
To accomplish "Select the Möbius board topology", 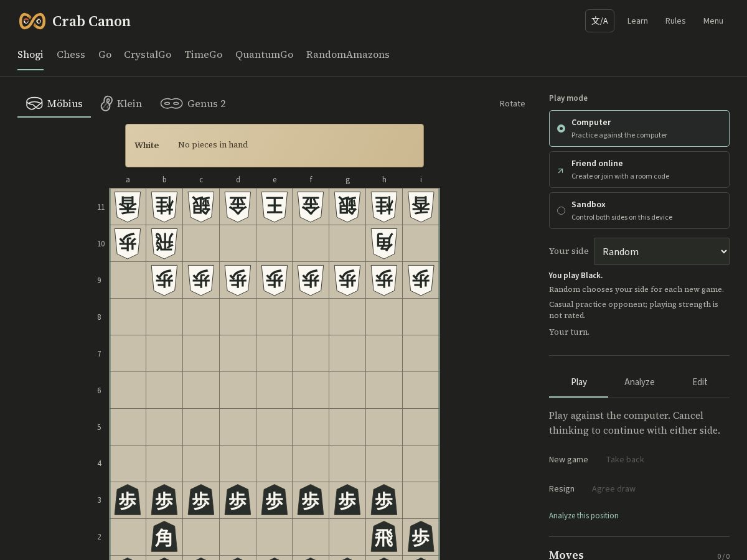I will coord(54,103).
